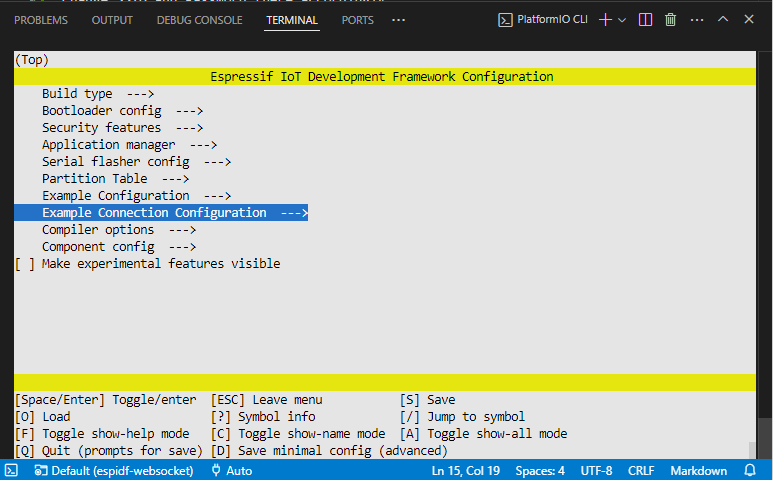Create a new terminal with plus icon

[x=605, y=20]
